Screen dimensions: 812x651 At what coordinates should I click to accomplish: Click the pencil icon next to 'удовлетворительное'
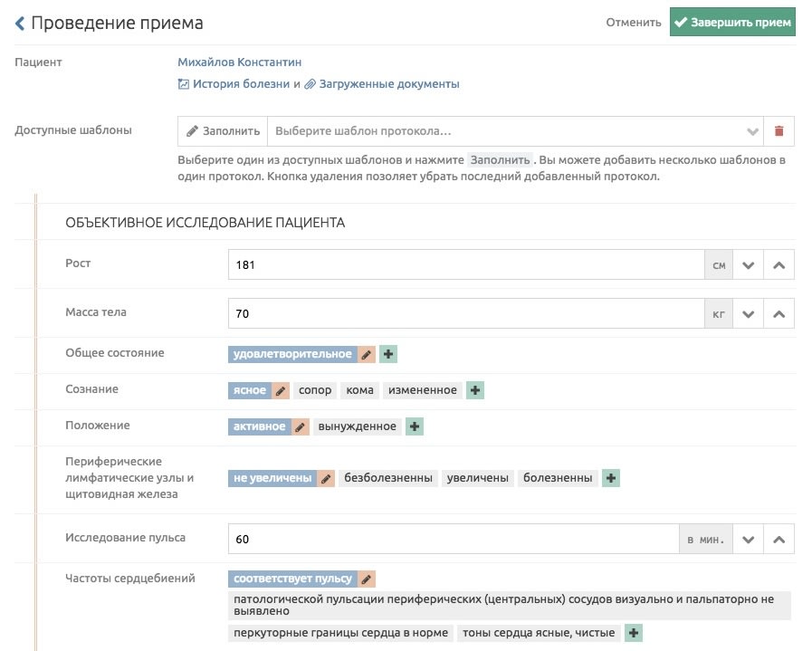[x=366, y=354]
